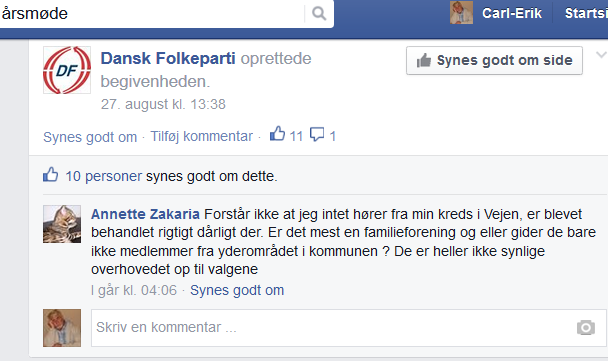
Task: Click the comment bubble icon with count 1
Action: [x=317, y=135]
